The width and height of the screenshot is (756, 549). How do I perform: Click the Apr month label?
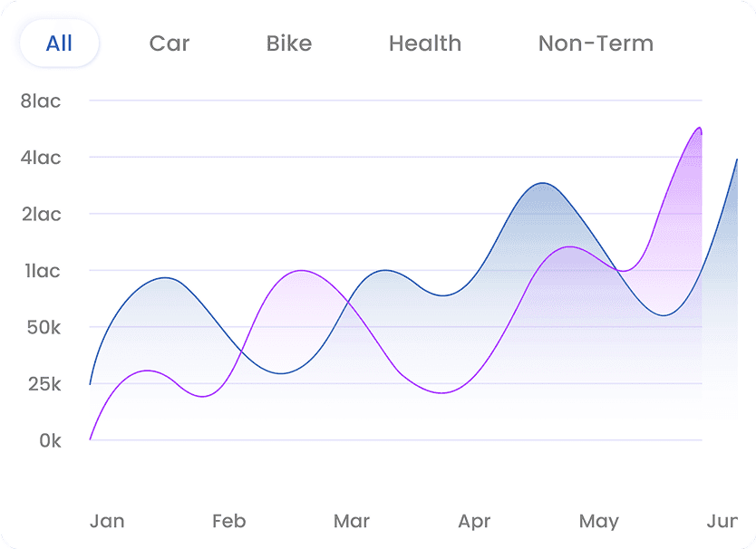click(x=474, y=521)
